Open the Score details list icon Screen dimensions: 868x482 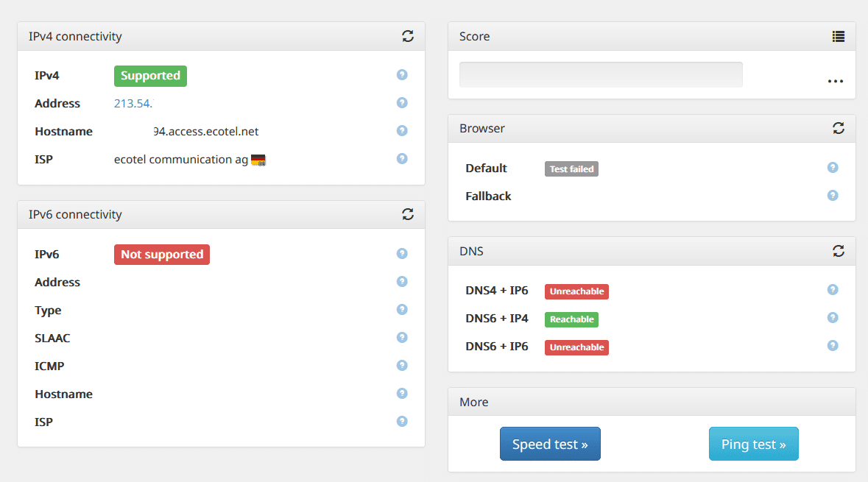click(x=838, y=37)
